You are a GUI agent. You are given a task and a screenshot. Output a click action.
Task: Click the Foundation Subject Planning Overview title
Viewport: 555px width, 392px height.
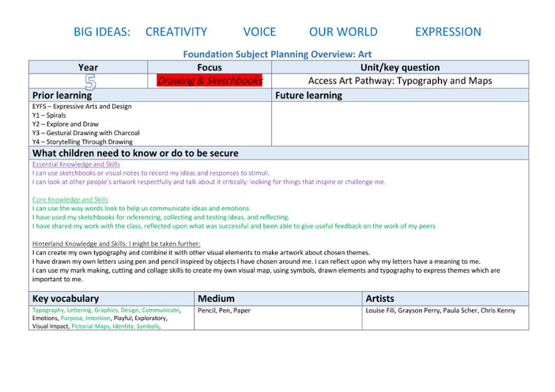277,54
